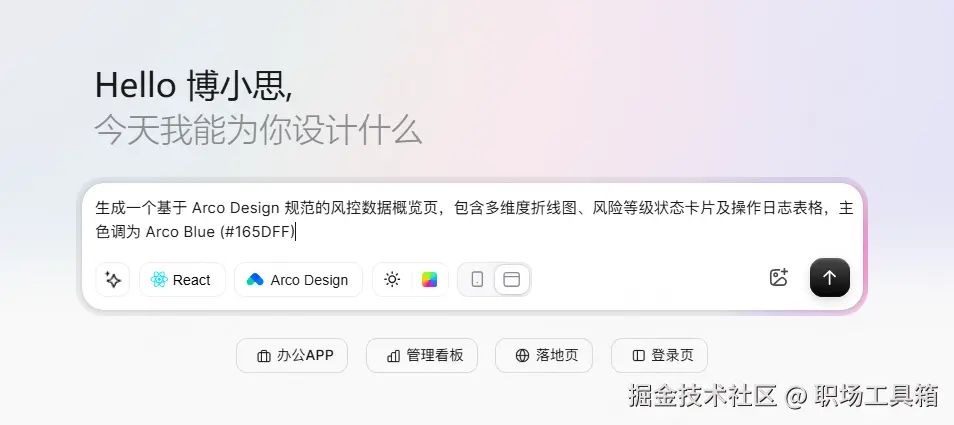The width and height of the screenshot is (954, 425).
Task: Click the briefcase icon beside 办公APP
Action: coord(264,356)
